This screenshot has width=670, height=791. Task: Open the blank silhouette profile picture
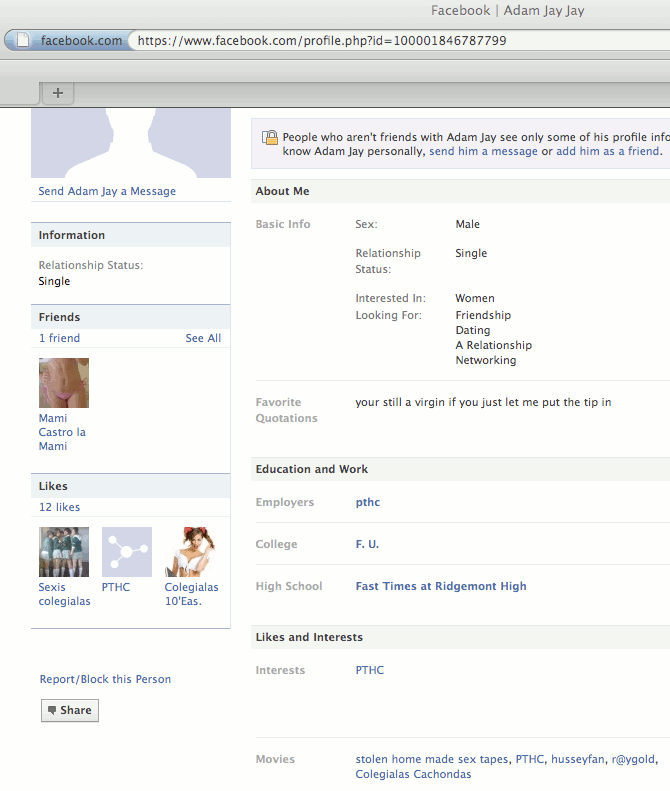pos(131,143)
